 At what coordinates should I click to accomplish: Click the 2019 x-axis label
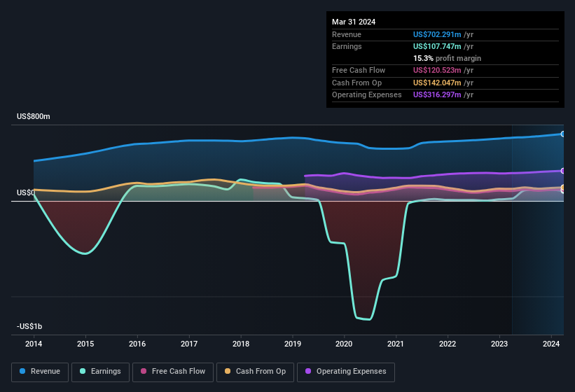click(293, 344)
